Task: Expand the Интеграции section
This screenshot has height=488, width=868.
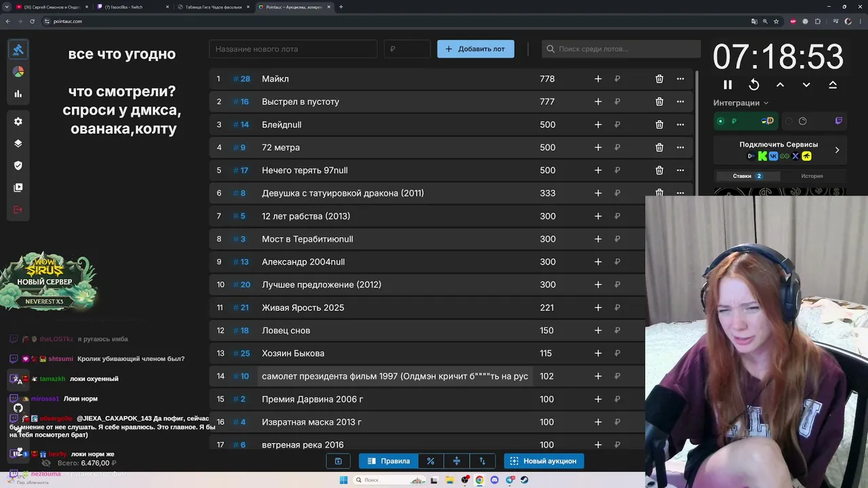Action: tap(741, 103)
